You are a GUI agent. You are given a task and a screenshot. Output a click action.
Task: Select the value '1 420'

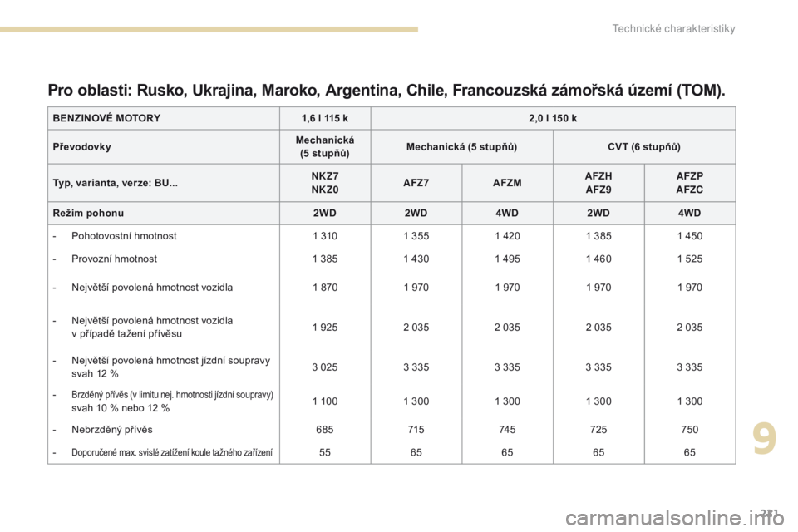[x=507, y=236]
